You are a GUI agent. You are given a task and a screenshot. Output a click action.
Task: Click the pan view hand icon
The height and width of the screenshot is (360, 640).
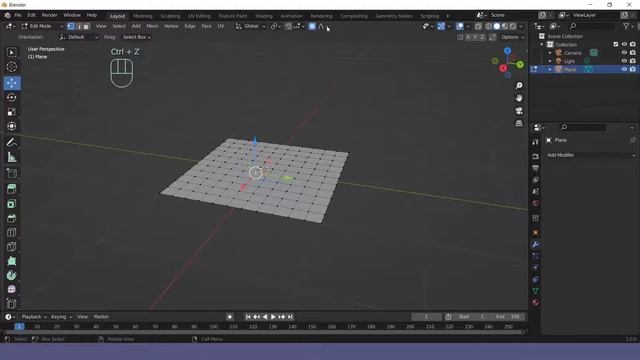click(x=519, y=98)
